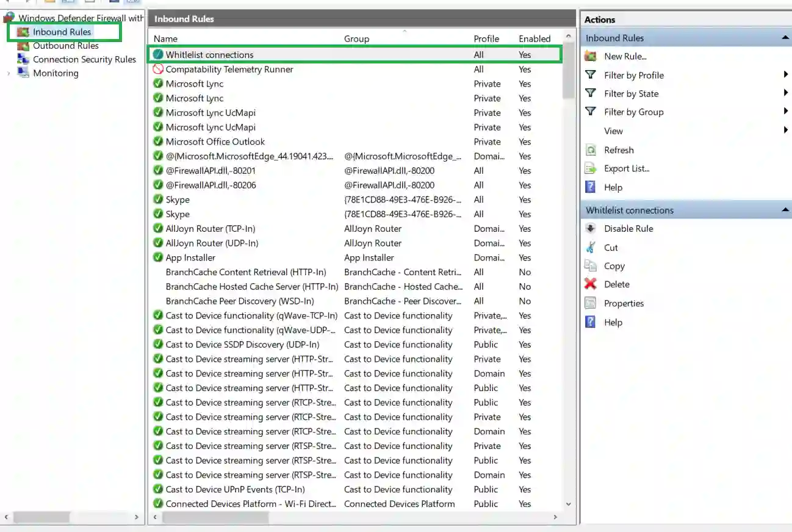Open the Filter by Group submenu arrow
This screenshot has width=792, height=532.
(x=785, y=112)
